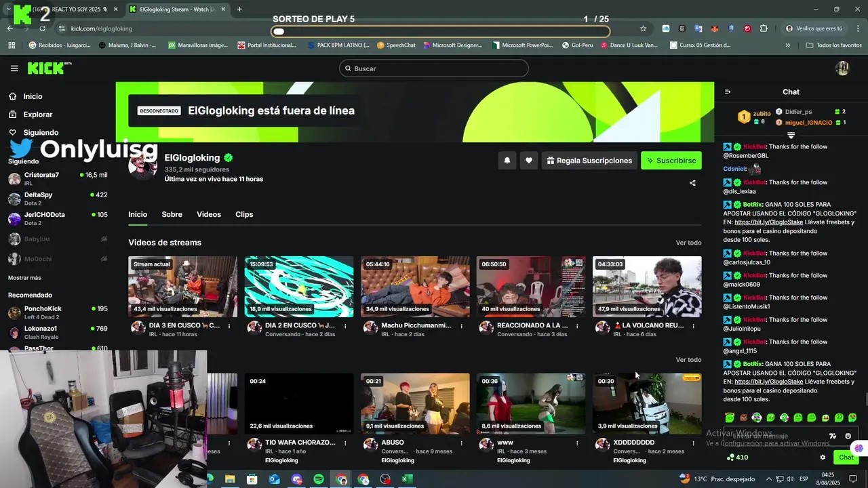Expand the chat leaderboard arrow
This screenshot has width=868, height=488.
[x=791, y=136]
